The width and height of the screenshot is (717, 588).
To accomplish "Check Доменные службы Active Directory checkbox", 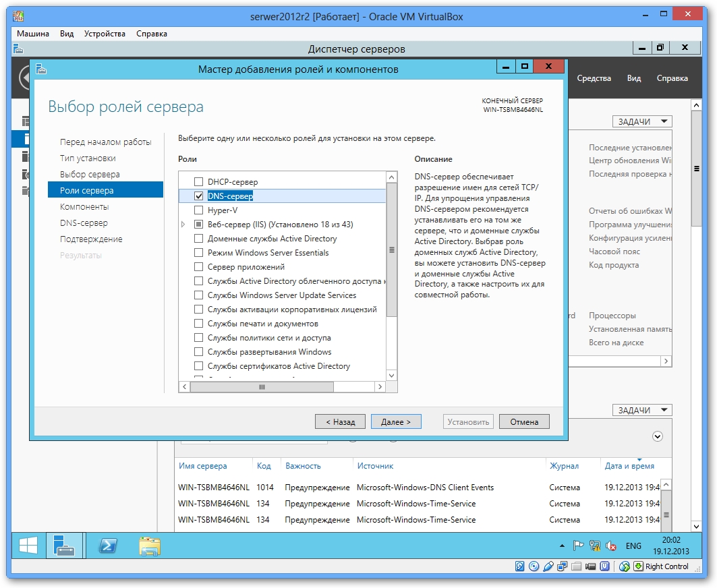I will click(198, 238).
